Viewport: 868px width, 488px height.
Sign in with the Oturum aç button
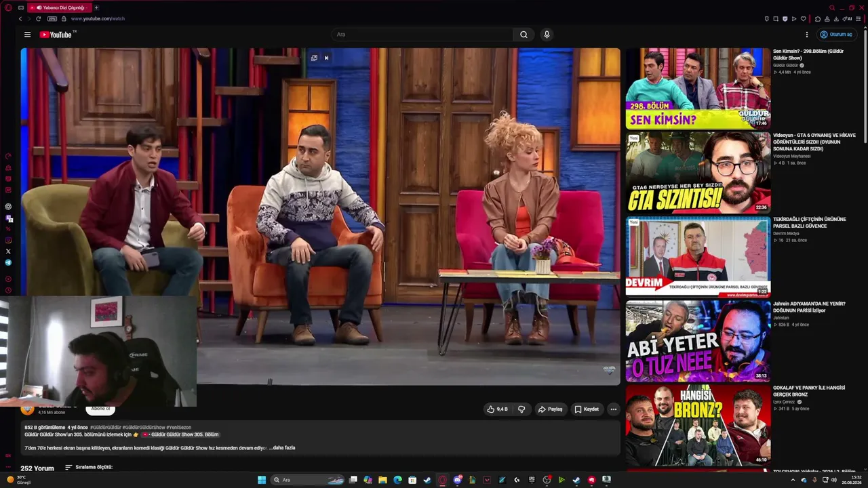click(x=836, y=35)
